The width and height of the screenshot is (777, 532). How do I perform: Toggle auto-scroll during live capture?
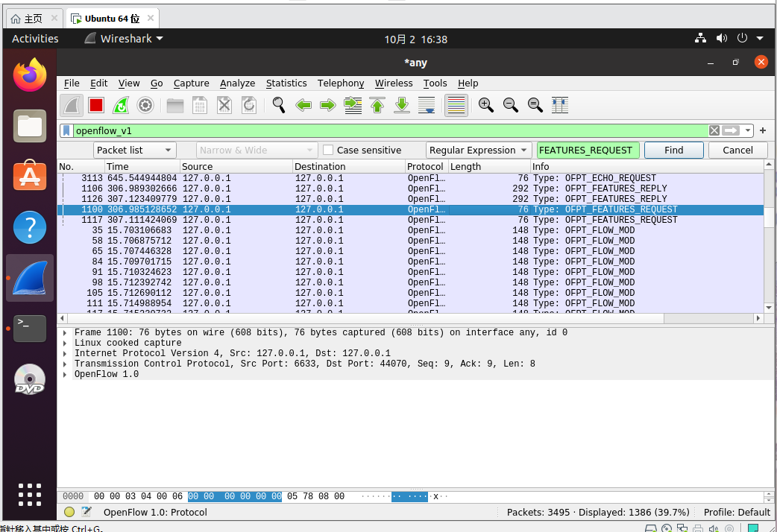(x=427, y=105)
